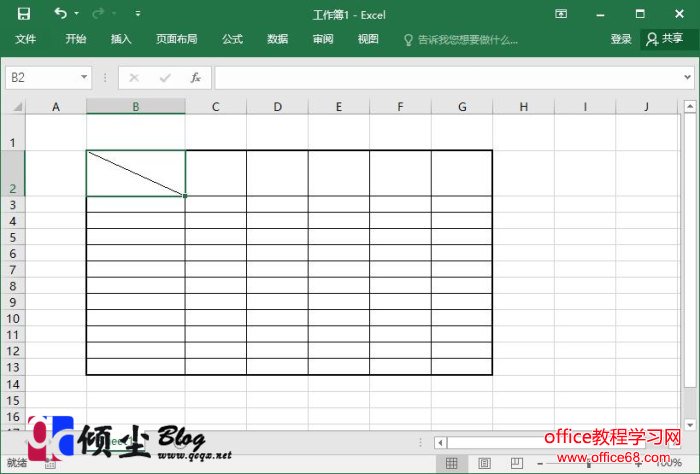This screenshot has height=474, width=700.
Task: Click cell B2 with the diagonal line
Action: [x=136, y=173]
